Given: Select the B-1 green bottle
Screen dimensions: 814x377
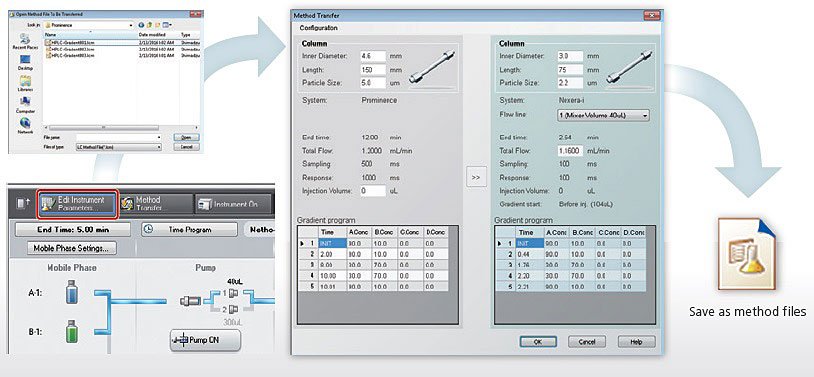Looking at the screenshot, I should (x=72, y=331).
